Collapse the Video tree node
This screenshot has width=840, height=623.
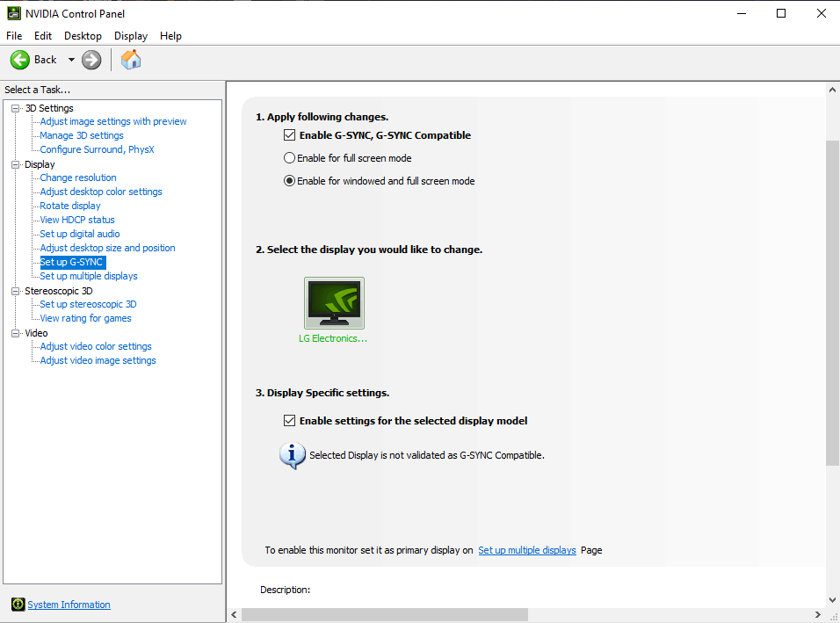[16, 333]
